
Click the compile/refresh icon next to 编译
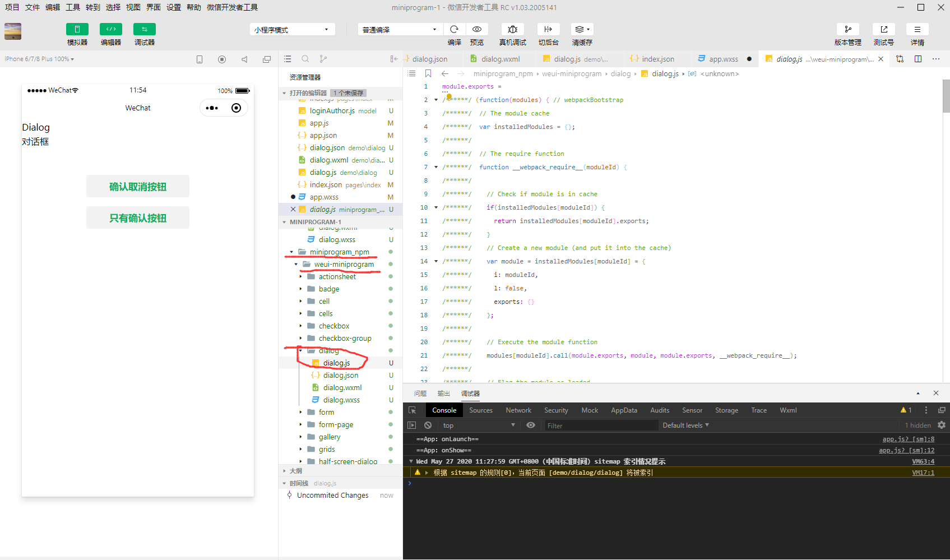pyautogui.click(x=454, y=29)
